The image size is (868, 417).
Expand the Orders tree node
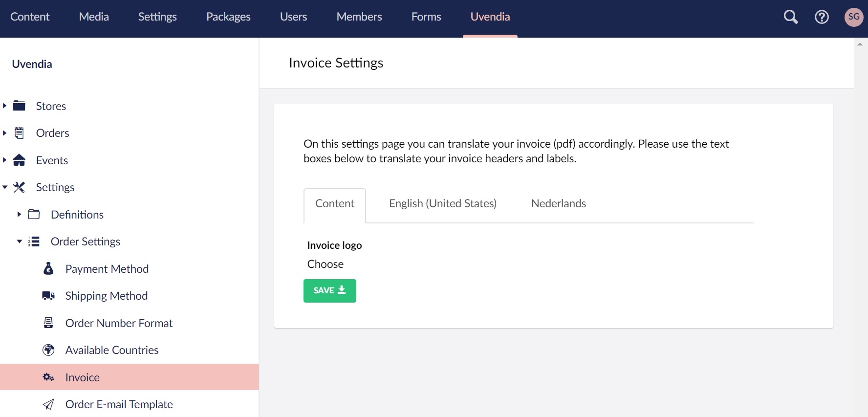pyautogui.click(x=4, y=133)
